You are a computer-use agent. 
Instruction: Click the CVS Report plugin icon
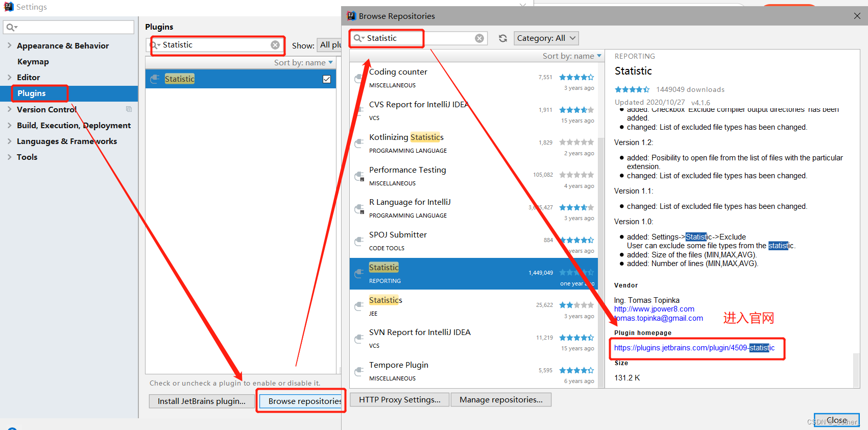tap(359, 111)
